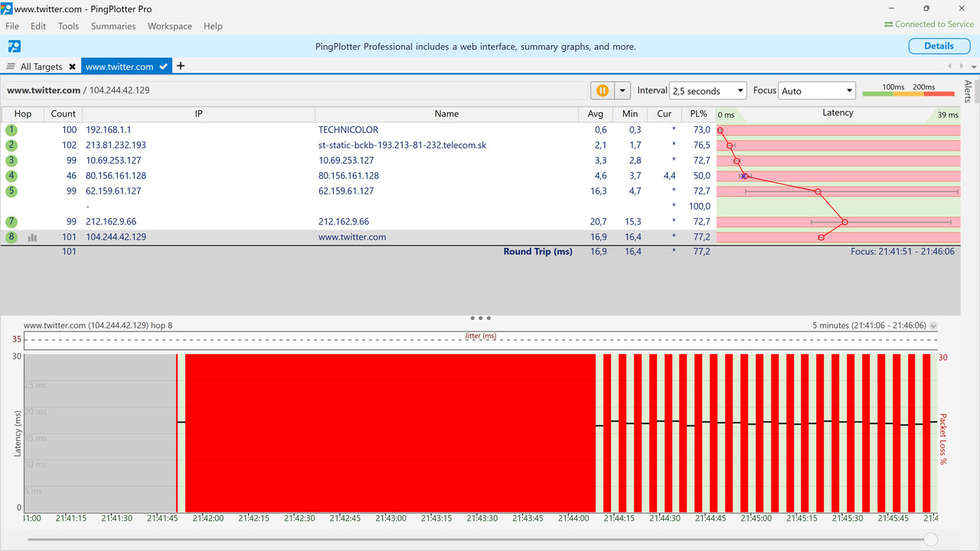
Task: Toggle the hop 8 timeline graph icon
Action: coord(32,237)
